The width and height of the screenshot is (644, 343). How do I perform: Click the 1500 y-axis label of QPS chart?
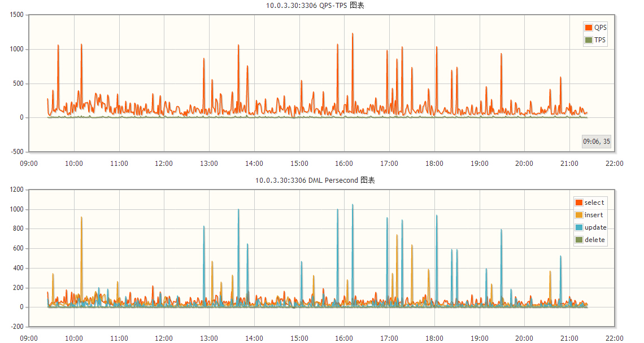[16, 14]
